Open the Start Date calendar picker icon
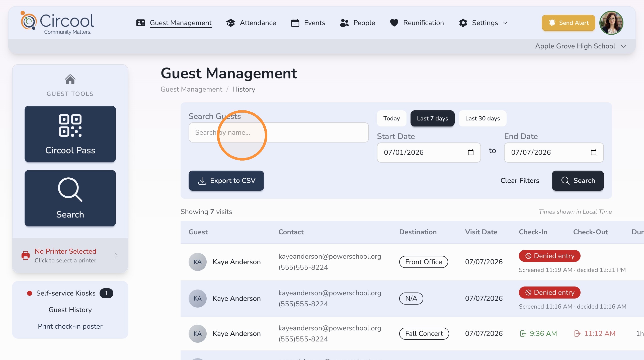The height and width of the screenshot is (360, 644). tap(470, 152)
